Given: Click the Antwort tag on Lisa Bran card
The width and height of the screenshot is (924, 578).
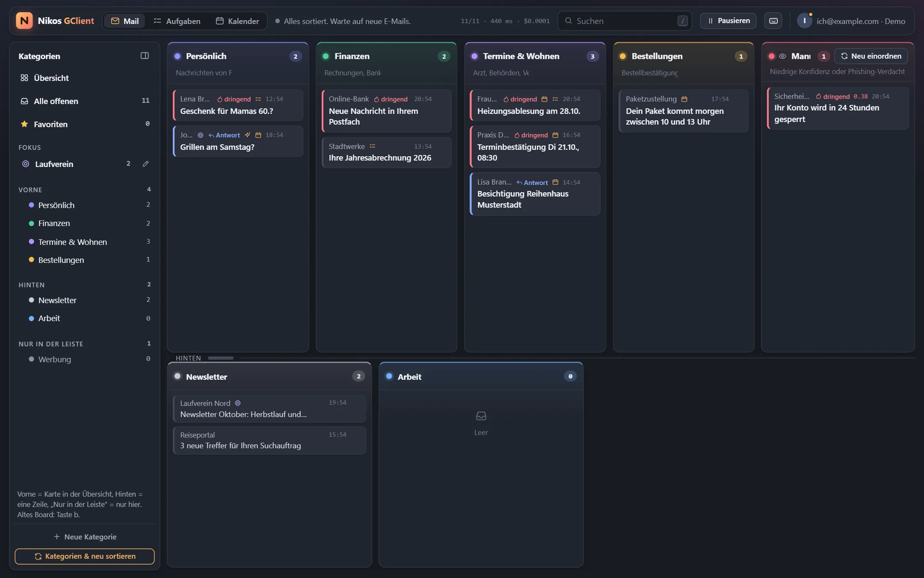Looking at the screenshot, I should (532, 182).
